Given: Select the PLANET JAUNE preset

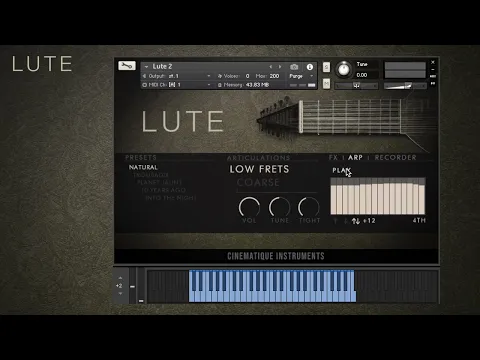Looking at the screenshot, I should (x=160, y=182).
